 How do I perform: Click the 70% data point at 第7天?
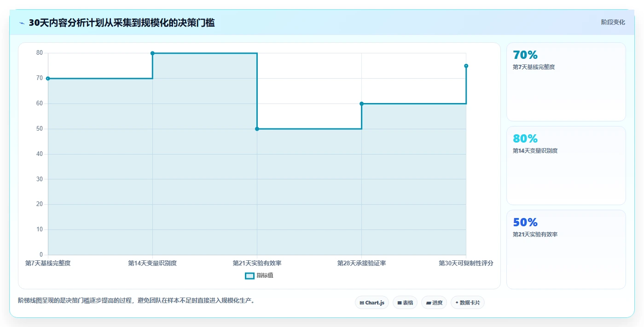[48, 78]
